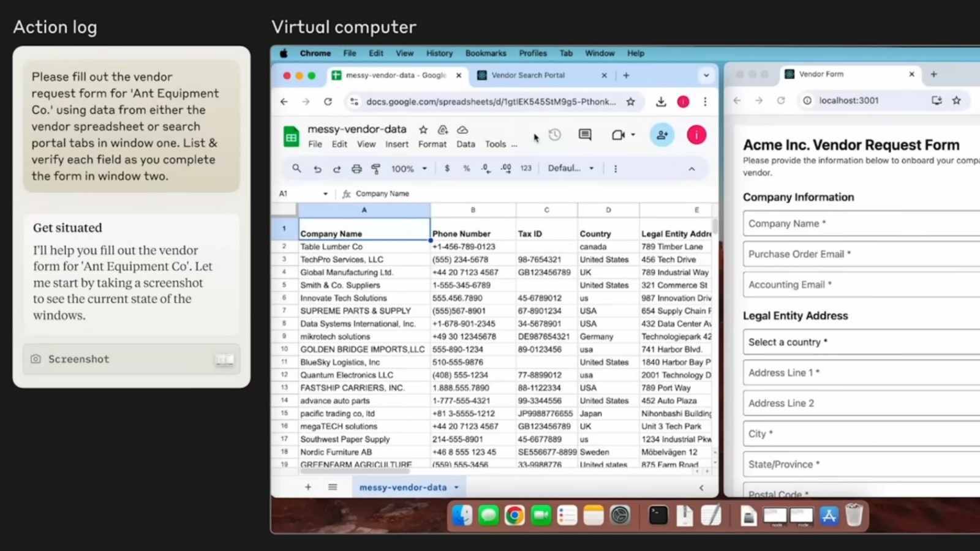Search the spreadsheet with the magnifier icon

pos(296,168)
